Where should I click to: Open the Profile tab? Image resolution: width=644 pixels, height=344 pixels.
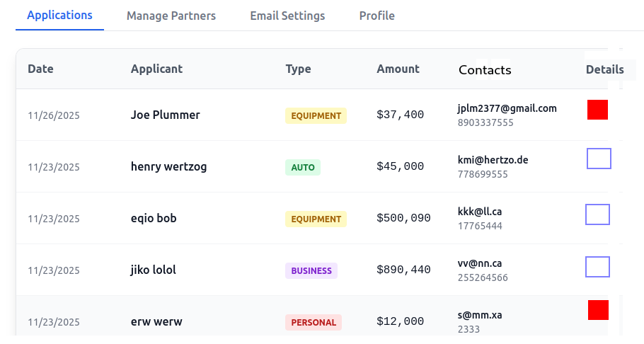tap(376, 16)
